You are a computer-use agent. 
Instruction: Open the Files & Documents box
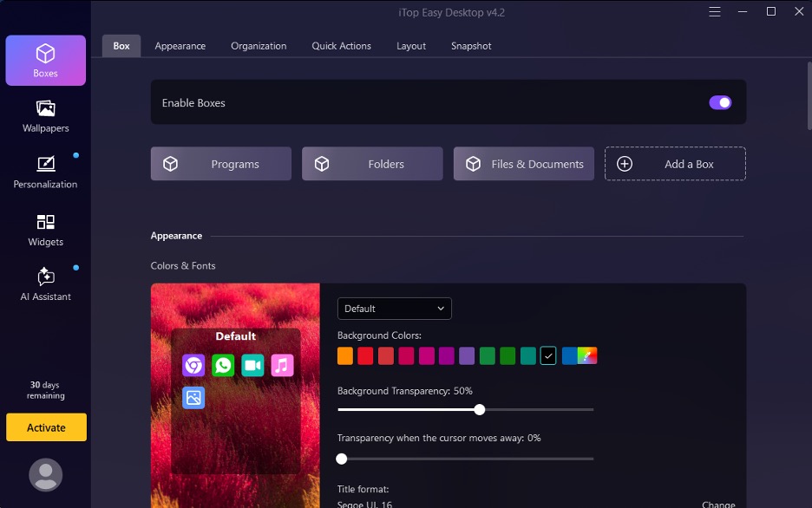click(x=524, y=164)
